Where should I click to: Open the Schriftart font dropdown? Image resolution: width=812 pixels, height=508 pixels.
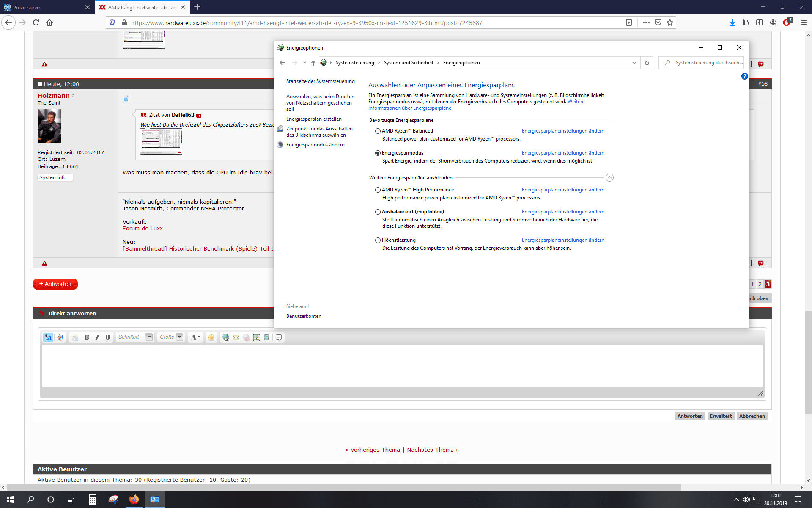pos(135,337)
